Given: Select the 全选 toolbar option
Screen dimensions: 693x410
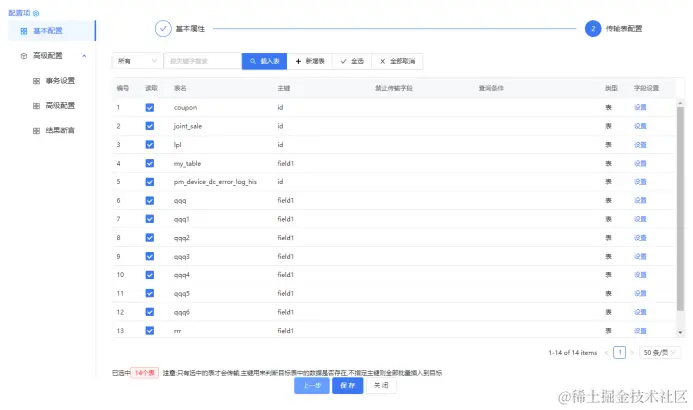Looking at the screenshot, I should click(352, 61).
